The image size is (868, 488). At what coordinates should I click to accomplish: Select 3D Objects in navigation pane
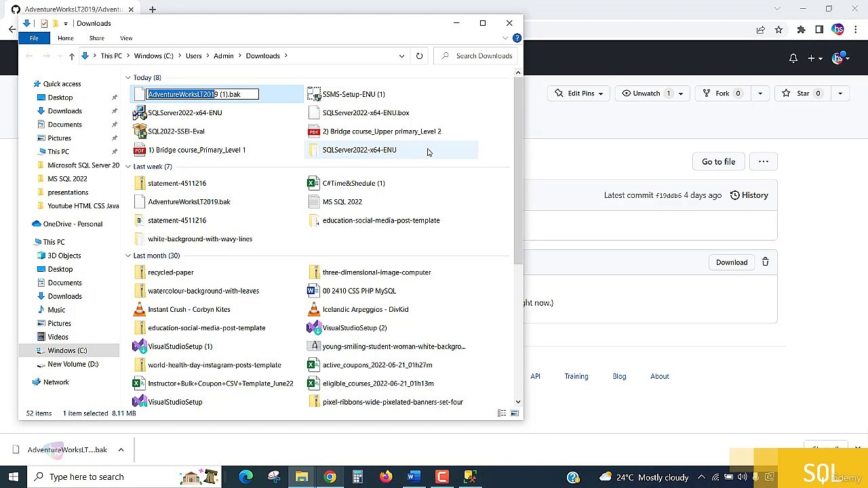click(64, 256)
